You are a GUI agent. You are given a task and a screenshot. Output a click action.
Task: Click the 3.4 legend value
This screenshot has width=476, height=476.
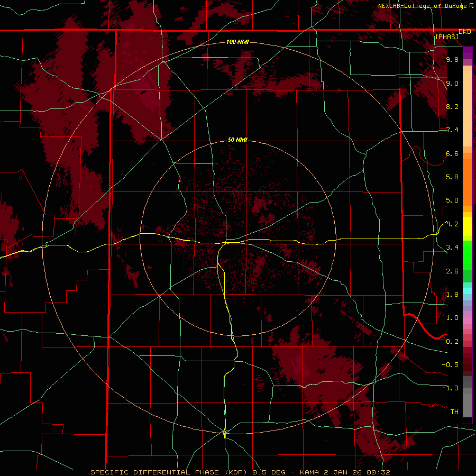(x=452, y=248)
